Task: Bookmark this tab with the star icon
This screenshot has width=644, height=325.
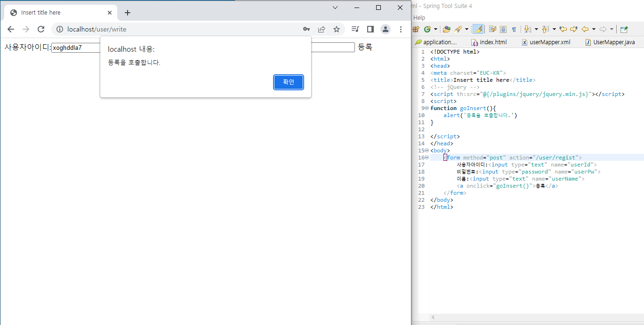Action: pos(337,29)
